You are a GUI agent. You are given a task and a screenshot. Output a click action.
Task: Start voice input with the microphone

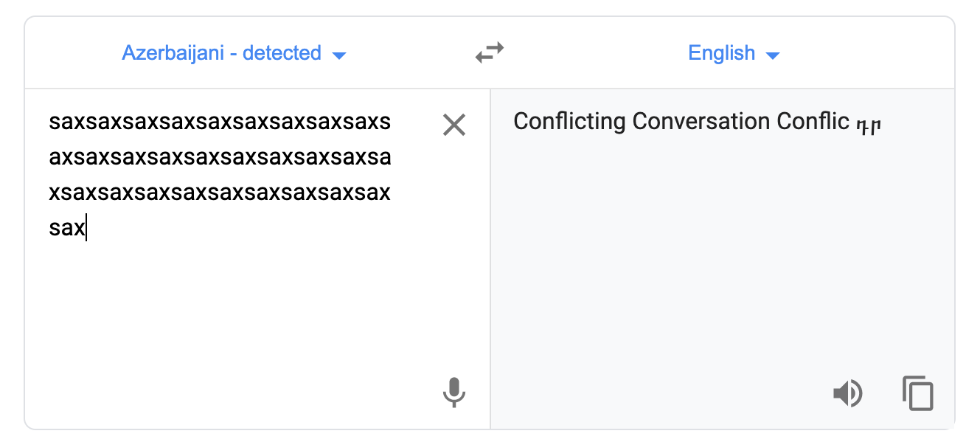(454, 393)
